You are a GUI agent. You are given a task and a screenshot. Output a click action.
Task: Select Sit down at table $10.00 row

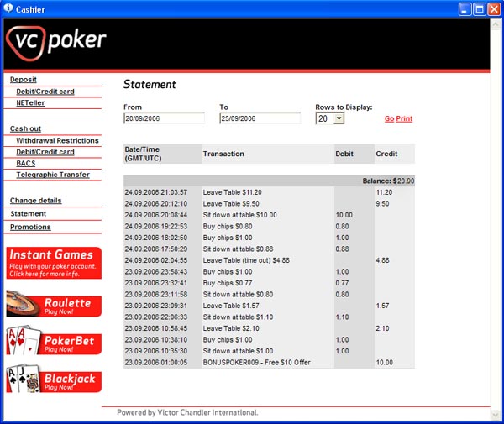coord(269,215)
